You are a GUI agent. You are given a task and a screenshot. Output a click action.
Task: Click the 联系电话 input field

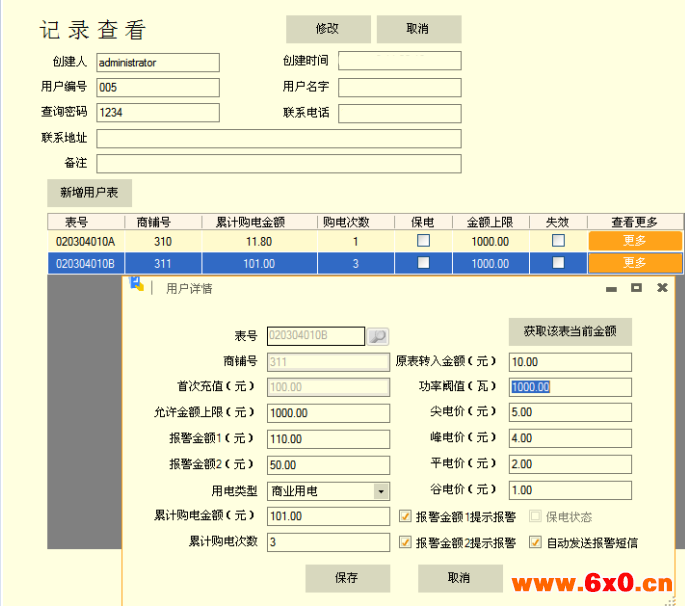(400, 114)
